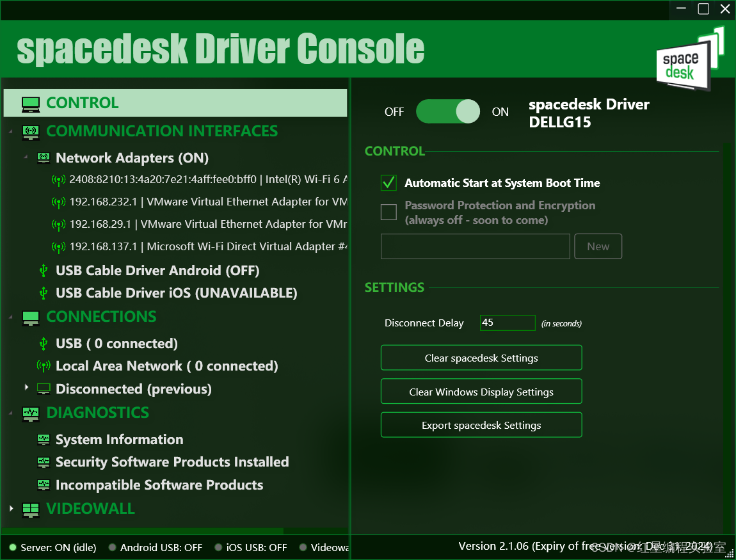Image resolution: width=736 pixels, height=560 pixels.
Task: Click USB icon beside USB Cable Driver Android
Action: pos(44,271)
